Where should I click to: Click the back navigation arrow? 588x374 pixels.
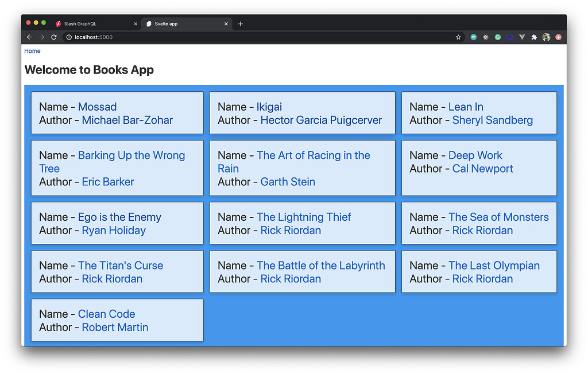(29, 37)
